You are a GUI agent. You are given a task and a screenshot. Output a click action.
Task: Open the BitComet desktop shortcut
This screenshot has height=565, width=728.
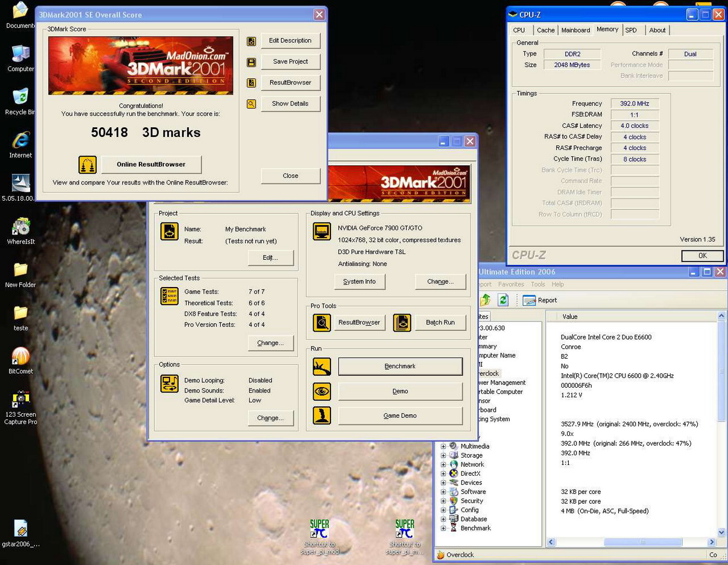pos(21,361)
